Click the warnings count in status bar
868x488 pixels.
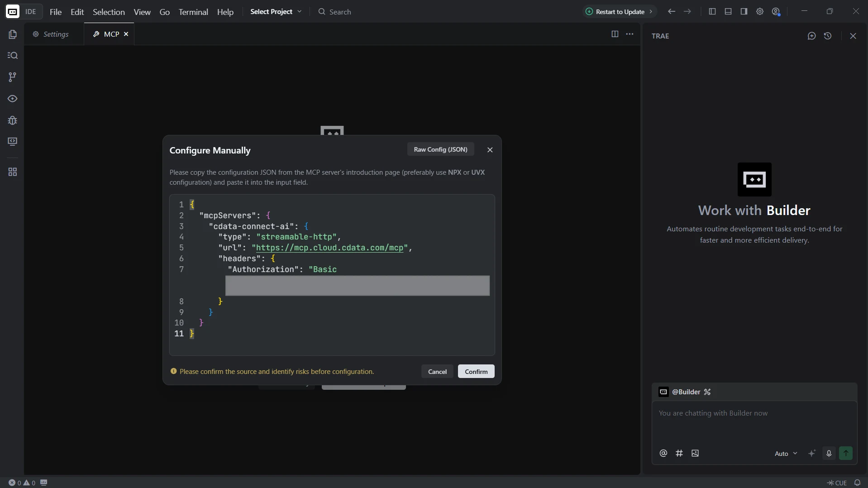coord(29,483)
